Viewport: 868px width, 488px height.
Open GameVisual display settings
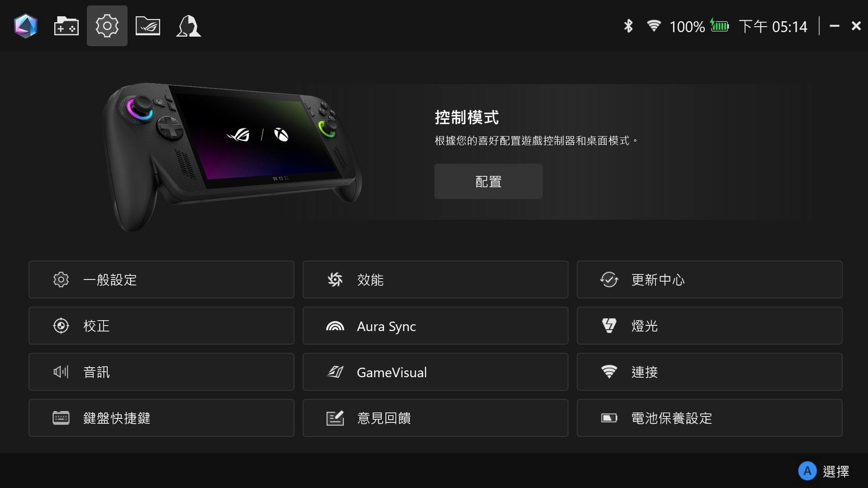pyautogui.click(x=436, y=372)
